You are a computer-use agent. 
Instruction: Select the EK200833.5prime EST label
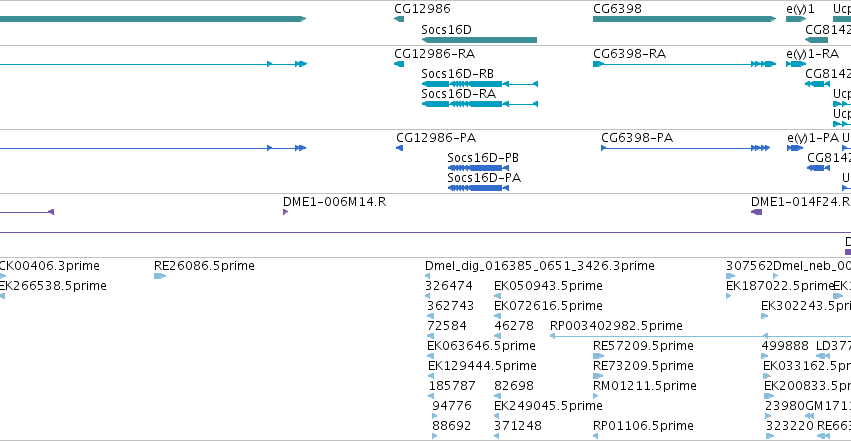click(x=807, y=386)
